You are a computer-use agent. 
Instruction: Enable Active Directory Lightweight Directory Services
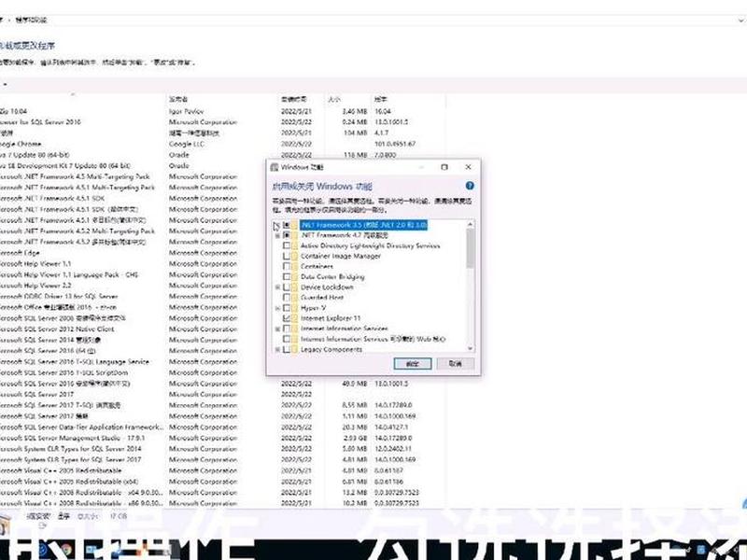[287, 245]
